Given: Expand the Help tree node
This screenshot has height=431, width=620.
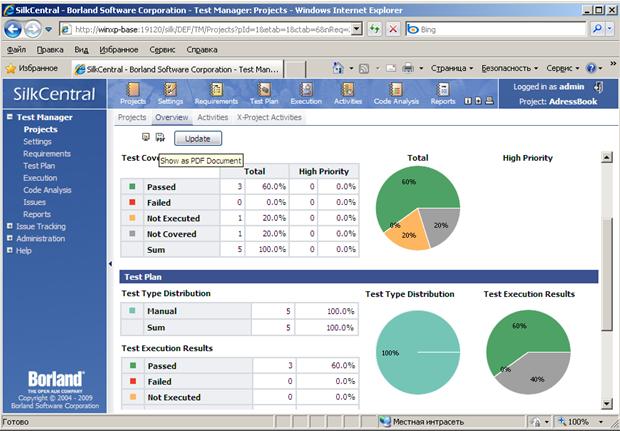Looking at the screenshot, I should coord(10,250).
